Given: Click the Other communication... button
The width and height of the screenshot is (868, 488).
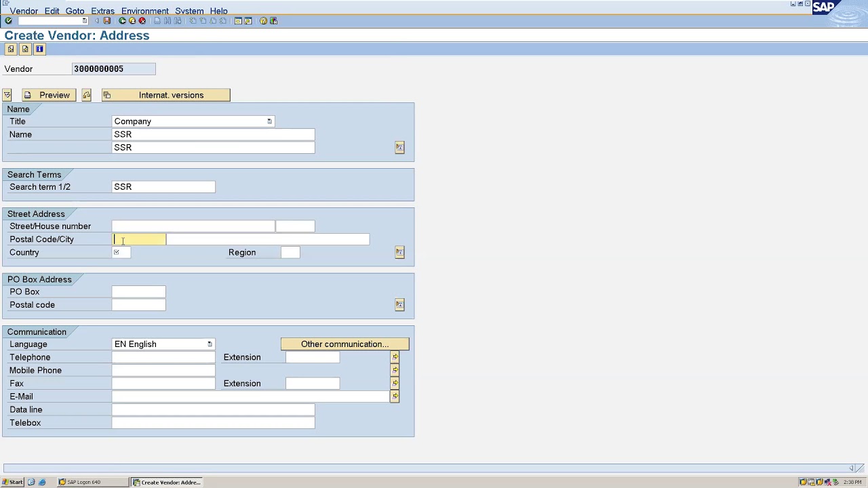Looking at the screenshot, I should tap(345, 344).
